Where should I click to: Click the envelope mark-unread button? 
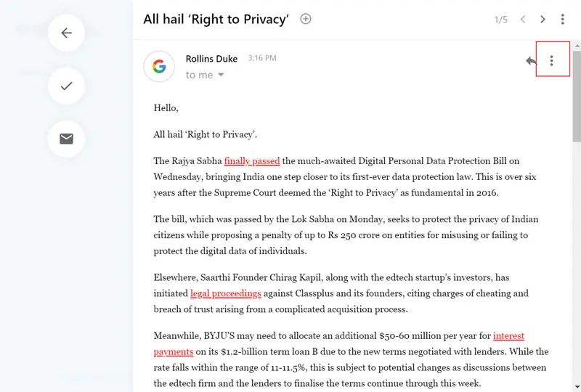tap(66, 139)
